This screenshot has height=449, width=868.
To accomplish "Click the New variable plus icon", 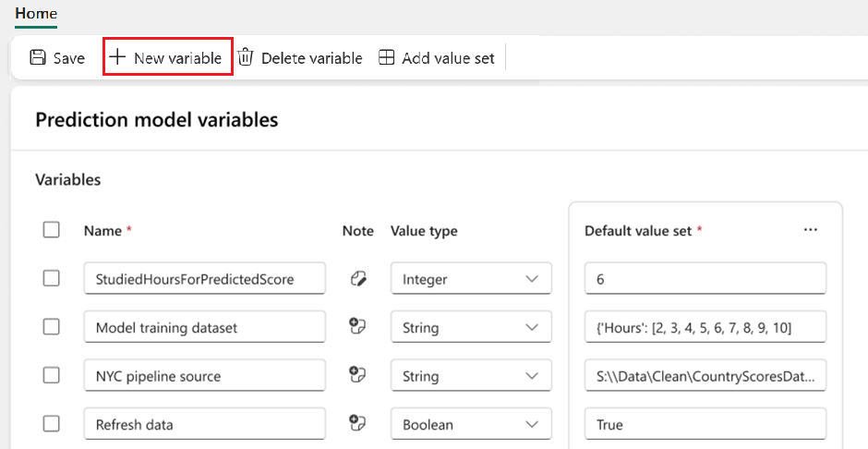I will pyautogui.click(x=117, y=57).
